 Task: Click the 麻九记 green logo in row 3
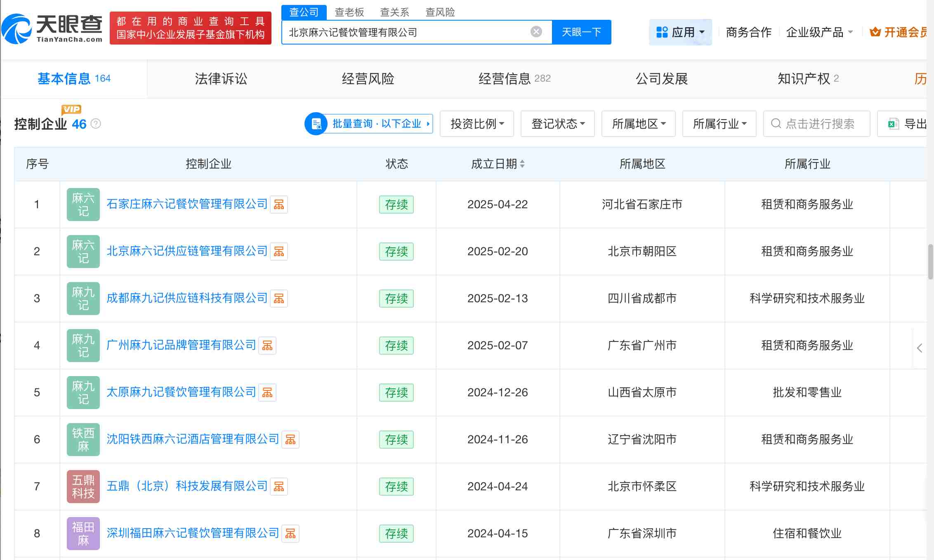pyautogui.click(x=83, y=298)
